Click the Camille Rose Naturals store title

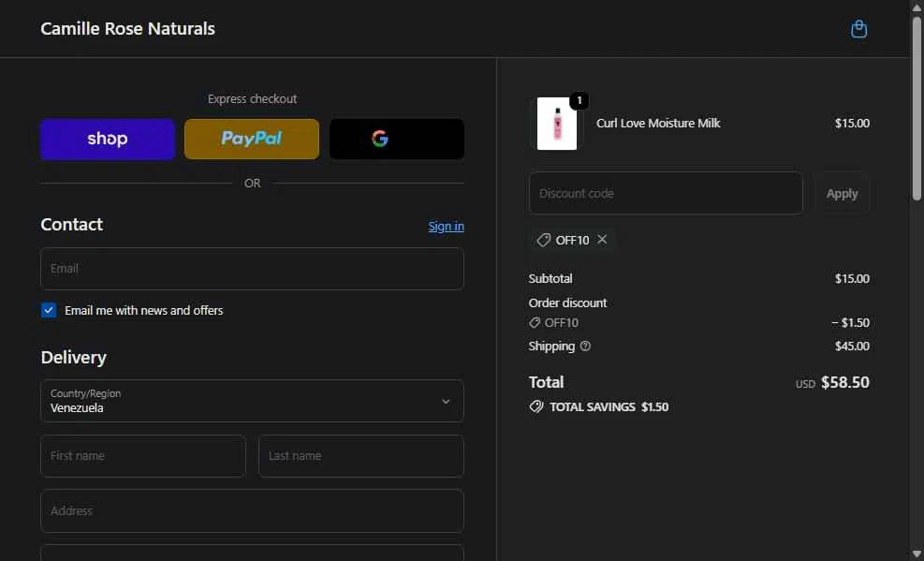point(128,29)
